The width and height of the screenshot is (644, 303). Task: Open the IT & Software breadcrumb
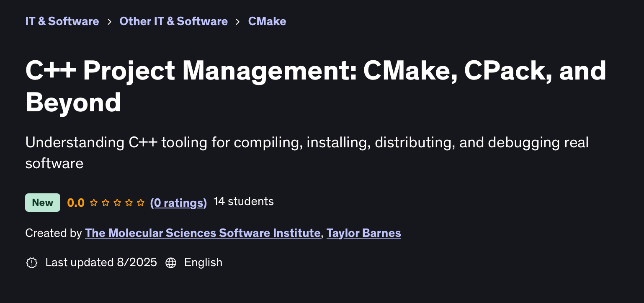click(x=62, y=21)
